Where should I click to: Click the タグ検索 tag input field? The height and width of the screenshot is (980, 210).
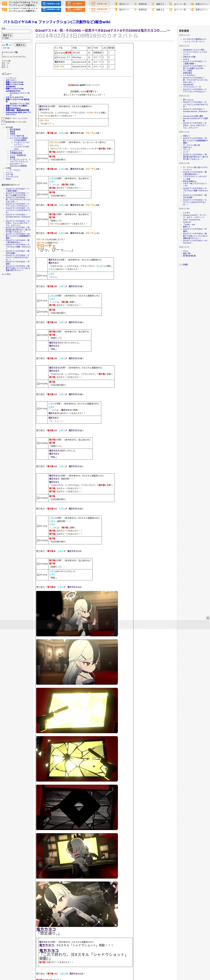point(16,41)
